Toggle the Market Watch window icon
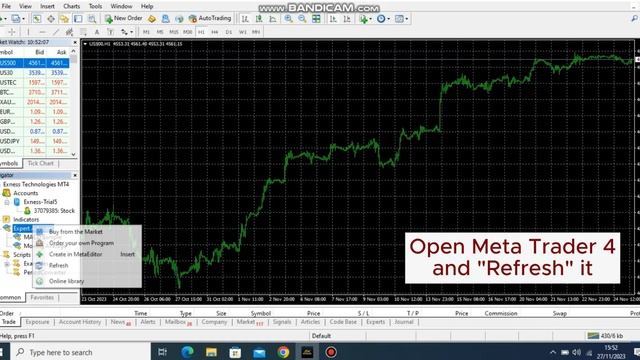This screenshot has height=360, width=640. click(37, 18)
